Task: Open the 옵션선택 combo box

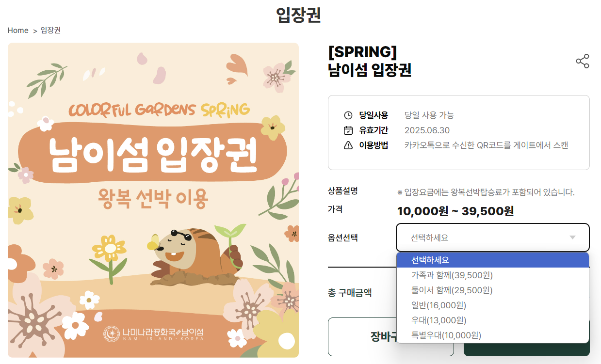Action: tap(492, 237)
